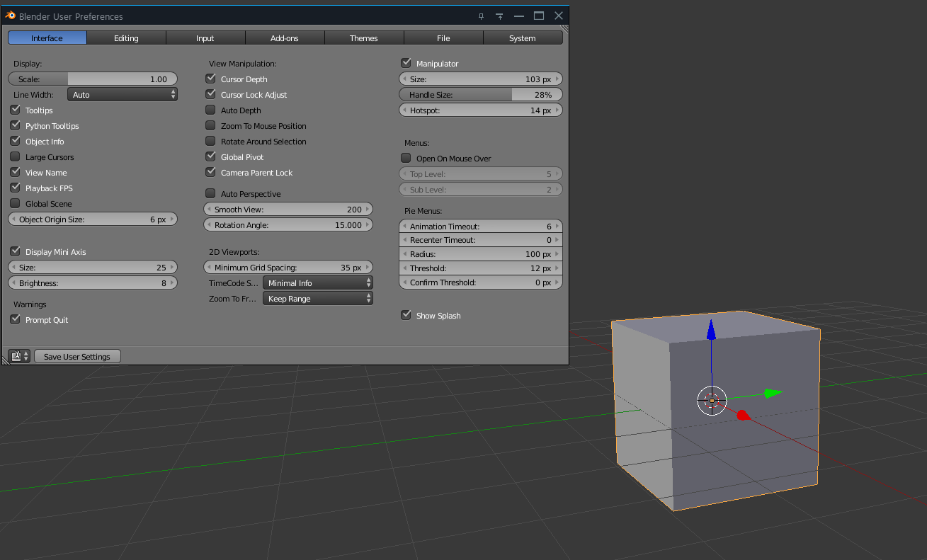This screenshot has height=560, width=927.
Task: Open the Zoom To Frame dropdown showing Keep Range
Action: [x=318, y=298]
